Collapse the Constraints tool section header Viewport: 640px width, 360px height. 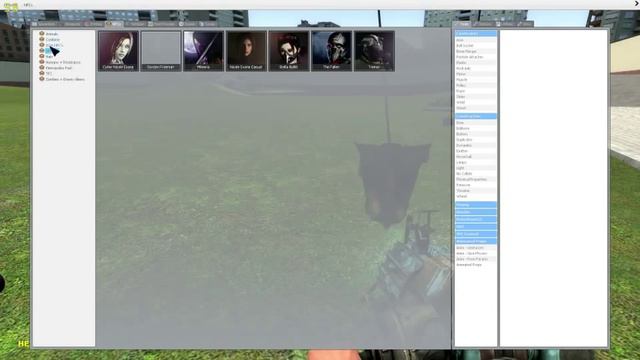[x=476, y=33]
